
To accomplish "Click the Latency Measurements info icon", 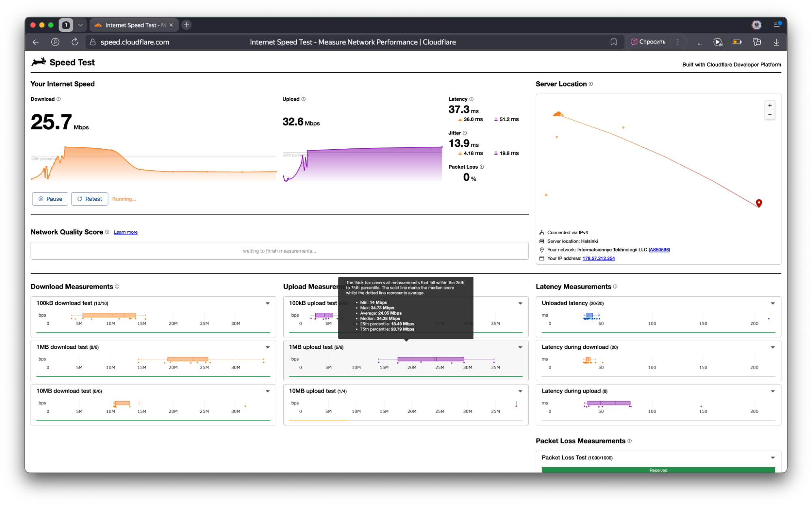I will (615, 287).
